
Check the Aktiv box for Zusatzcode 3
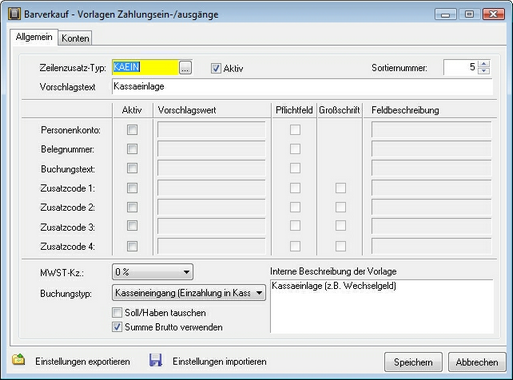pyautogui.click(x=132, y=226)
